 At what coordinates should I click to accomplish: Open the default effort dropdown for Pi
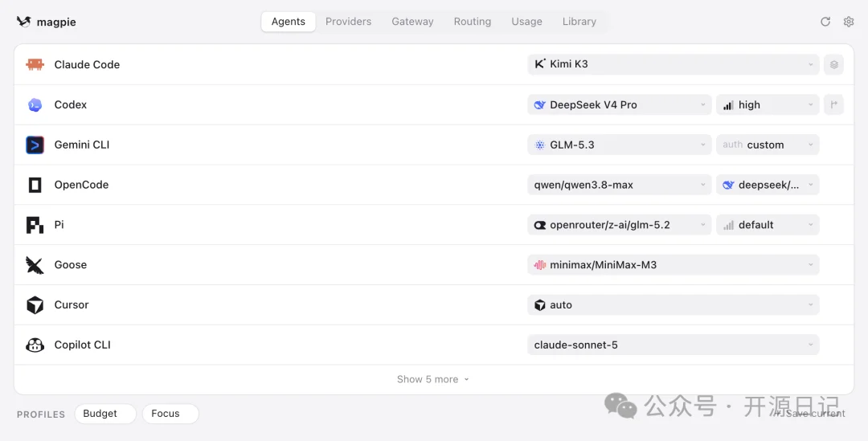click(768, 225)
